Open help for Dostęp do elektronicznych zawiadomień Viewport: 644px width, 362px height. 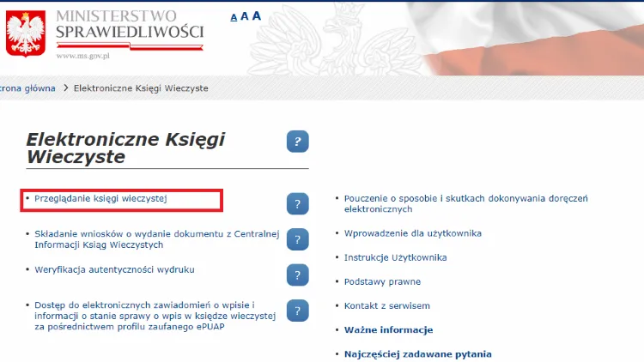297,311
